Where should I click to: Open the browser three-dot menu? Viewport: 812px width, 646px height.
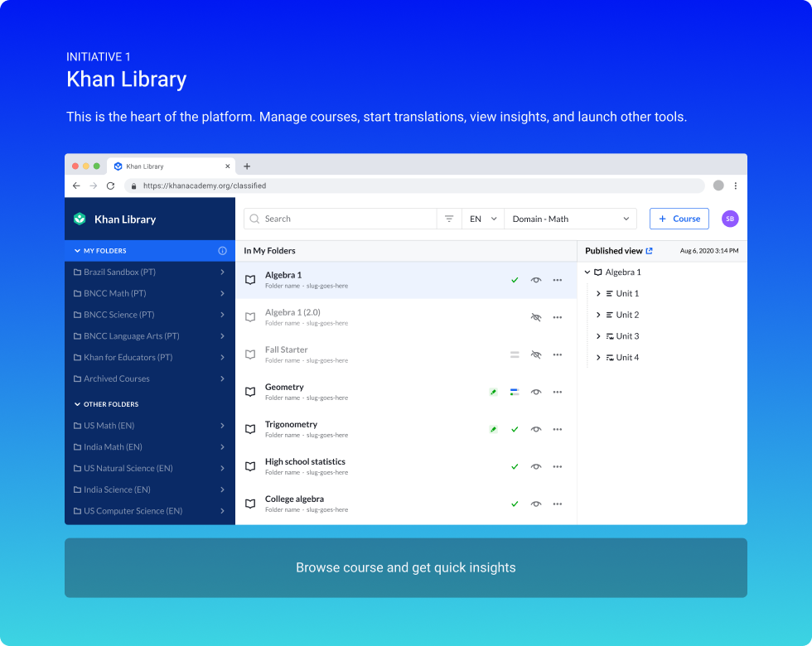[x=736, y=186]
